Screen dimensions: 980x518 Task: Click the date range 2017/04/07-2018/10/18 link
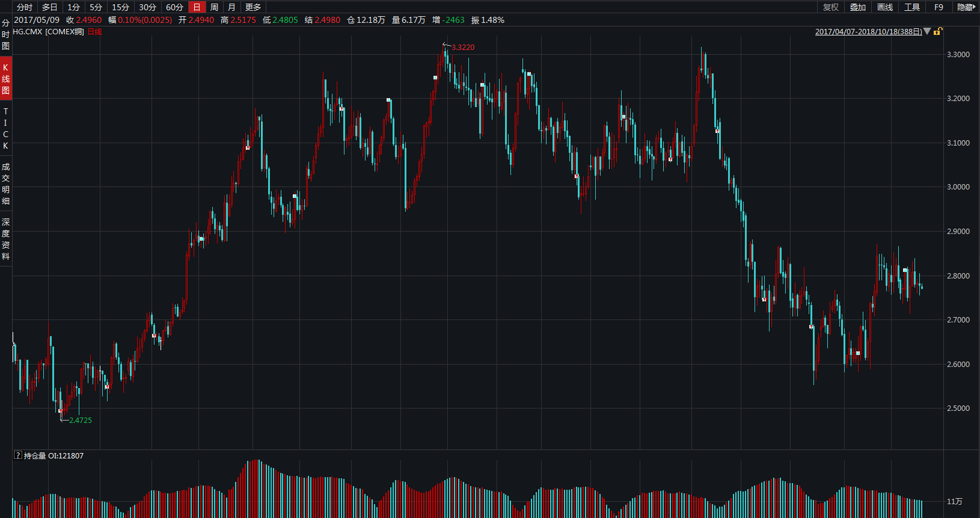(x=868, y=32)
